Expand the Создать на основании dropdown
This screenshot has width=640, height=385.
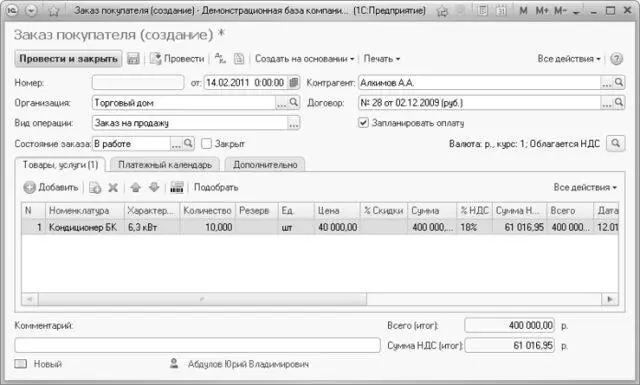(x=304, y=59)
